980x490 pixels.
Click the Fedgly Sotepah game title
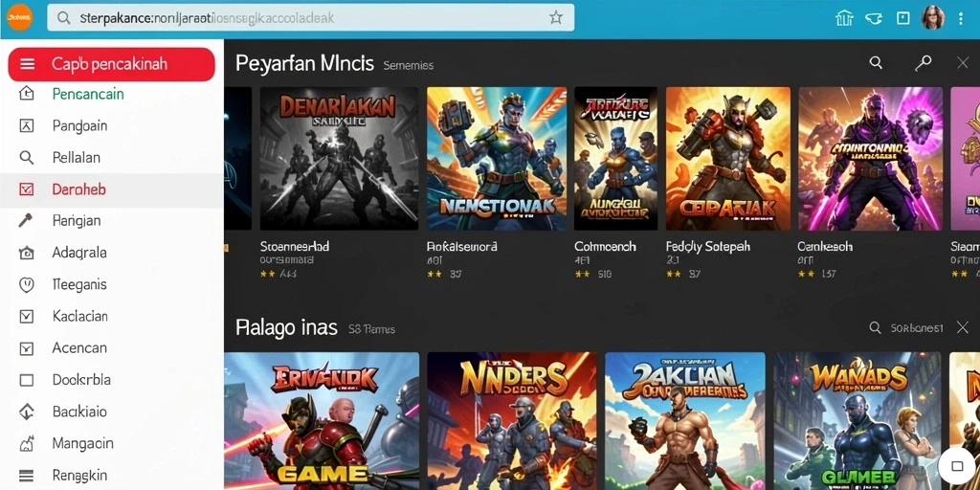tap(707, 246)
